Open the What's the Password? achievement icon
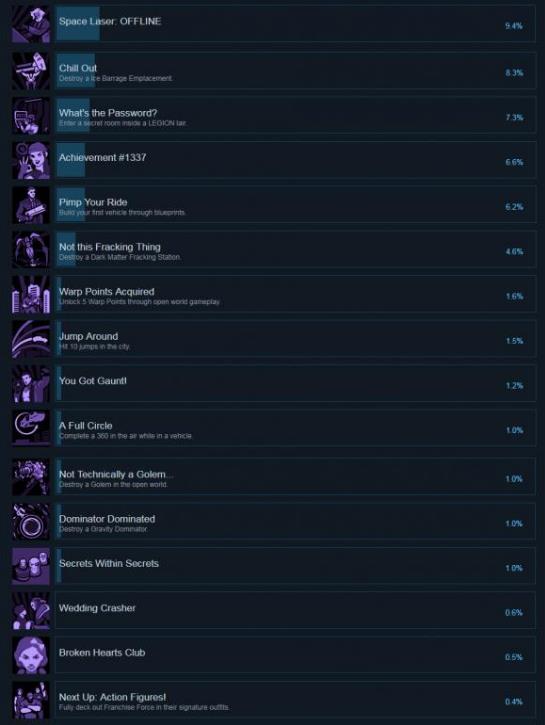This screenshot has width=545, height=725. point(31,116)
